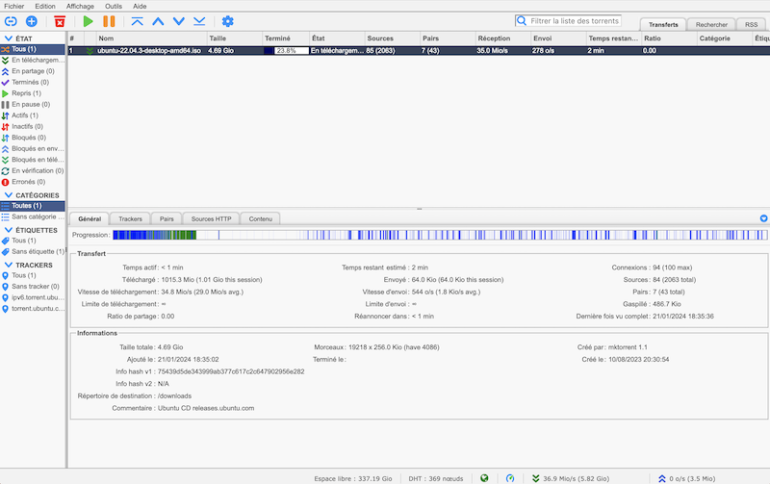Click the 23.8% progress bar cell
This screenshot has height=484, width=770.
tap(286, 51)
